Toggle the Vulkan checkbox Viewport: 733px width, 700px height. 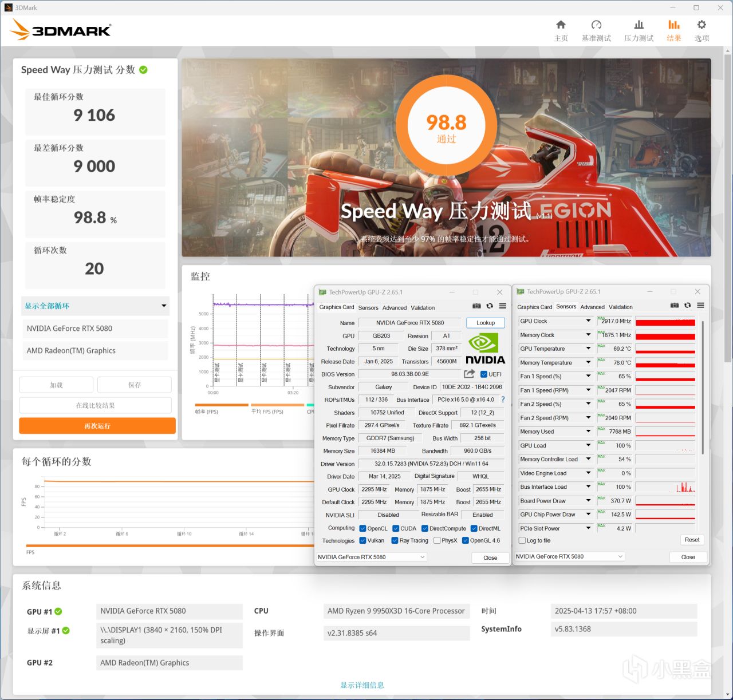pos(362,540)
